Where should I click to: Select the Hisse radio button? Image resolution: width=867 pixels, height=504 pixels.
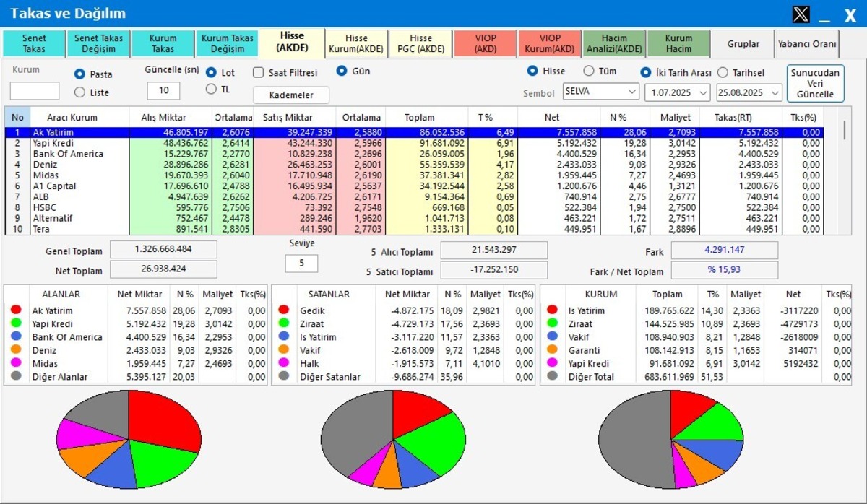(533, 71)
